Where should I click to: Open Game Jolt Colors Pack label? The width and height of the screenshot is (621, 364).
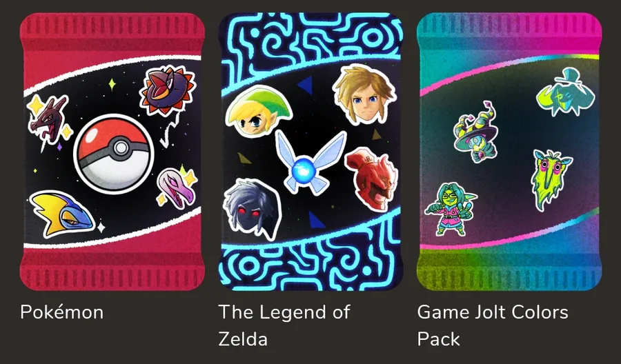point(493,325)
